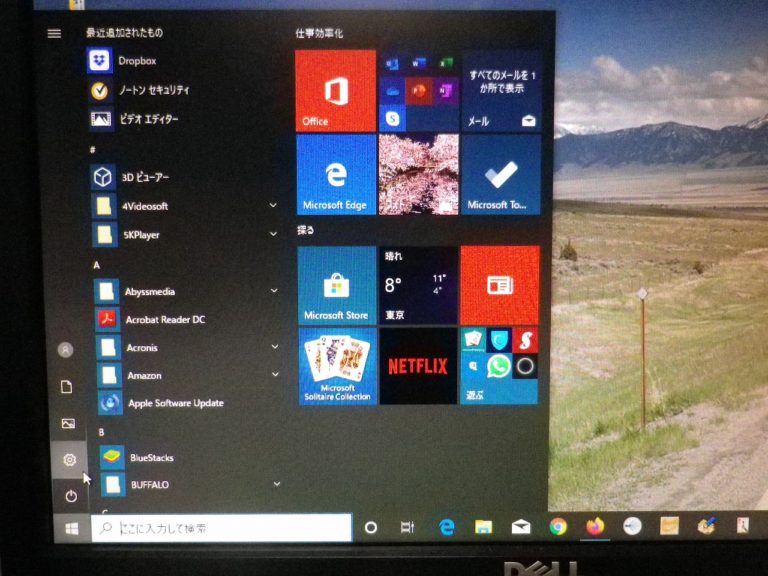768x576 pixels.
Task: Expand the Acronis folder
Action: tap(275, 346)
